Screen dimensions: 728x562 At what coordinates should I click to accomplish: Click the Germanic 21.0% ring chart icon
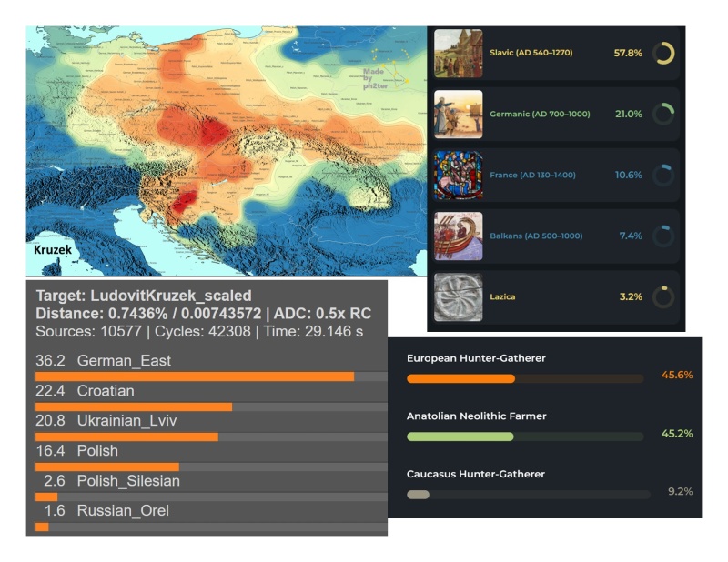tap(663, 115)
